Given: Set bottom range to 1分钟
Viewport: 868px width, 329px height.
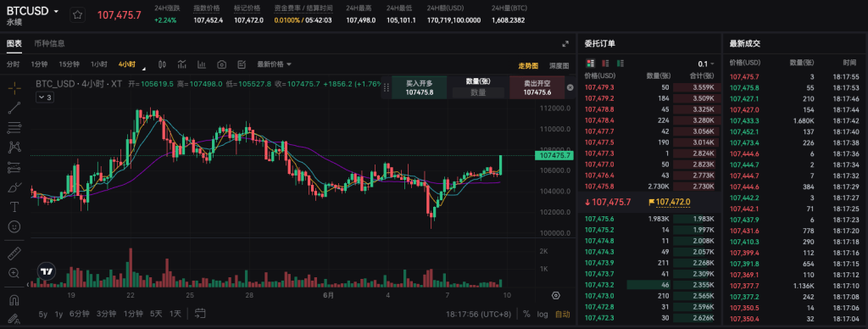Looking at the screenshot, I should 133,314.
